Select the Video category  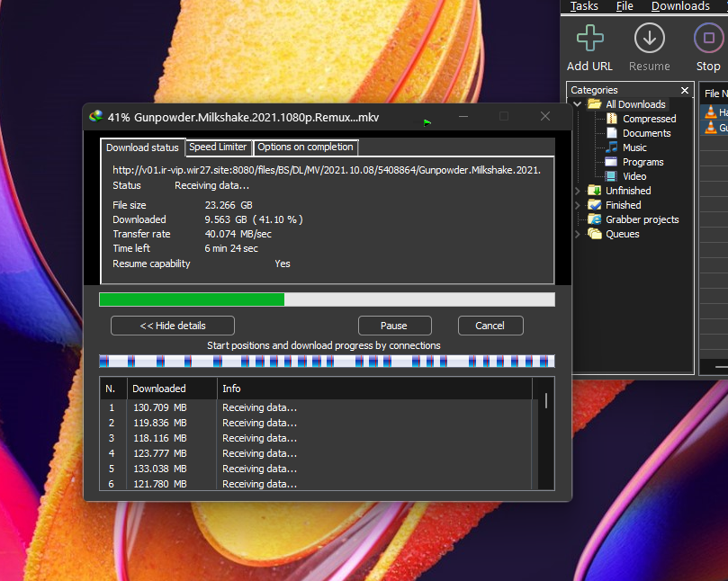tap(634, 176)
